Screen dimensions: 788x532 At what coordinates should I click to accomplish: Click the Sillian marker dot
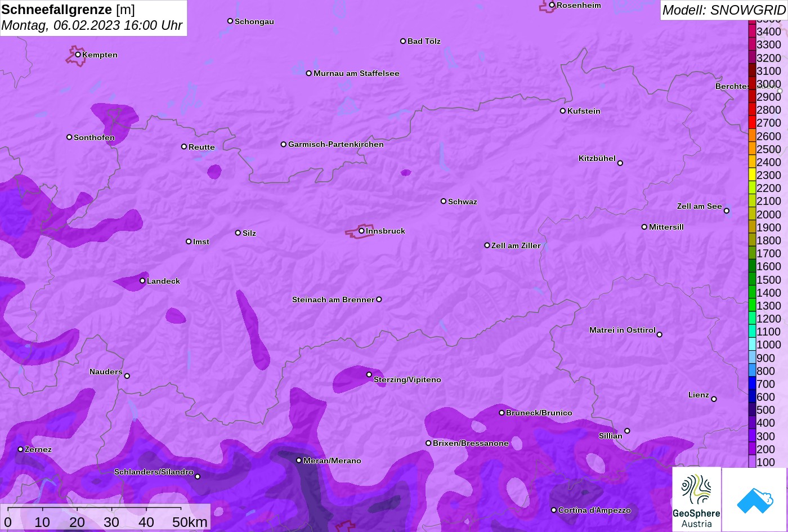click(x=627, y=431)
